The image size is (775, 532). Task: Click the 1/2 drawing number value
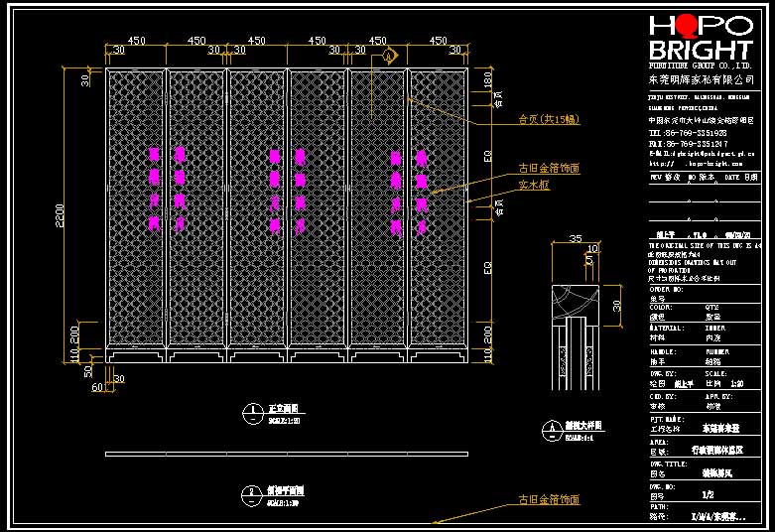click(708, 494)
